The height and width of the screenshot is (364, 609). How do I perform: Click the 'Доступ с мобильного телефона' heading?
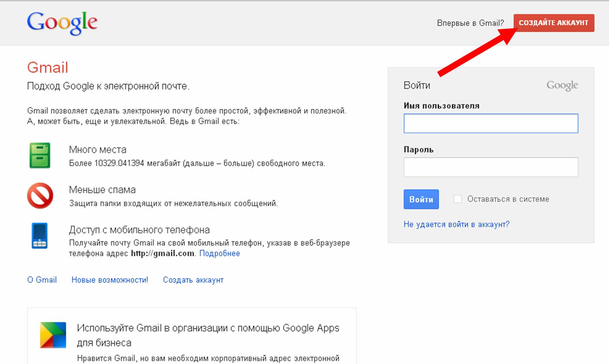click(x=140, y=230)
